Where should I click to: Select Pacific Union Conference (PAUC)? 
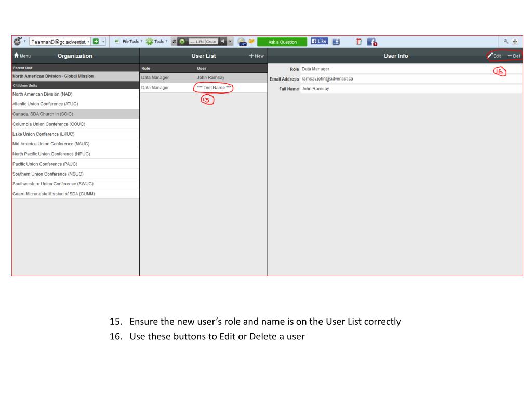(75, 164)
